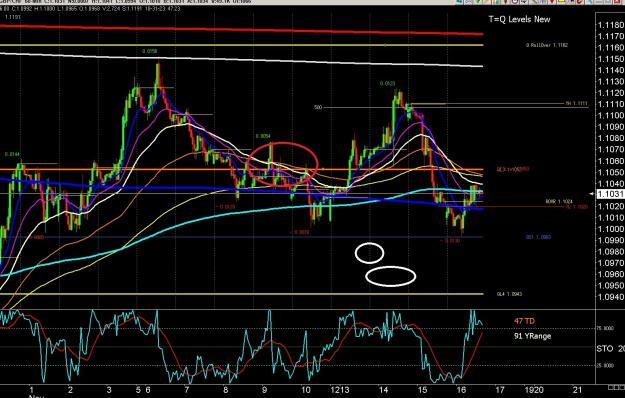The image size is (625, 398).
Task: Select date 3 on the time axis
Action: [109, 390]
